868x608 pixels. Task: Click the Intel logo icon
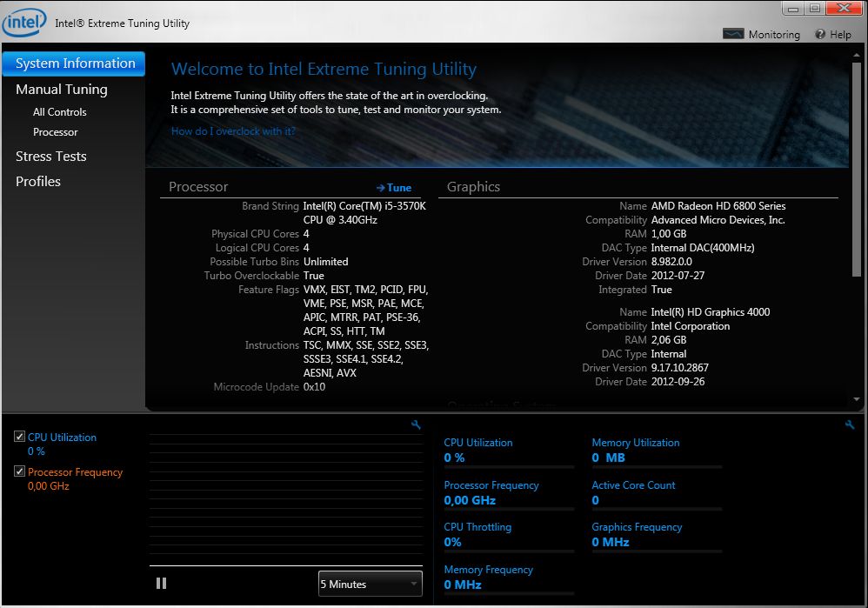click(x=23, y=22)
